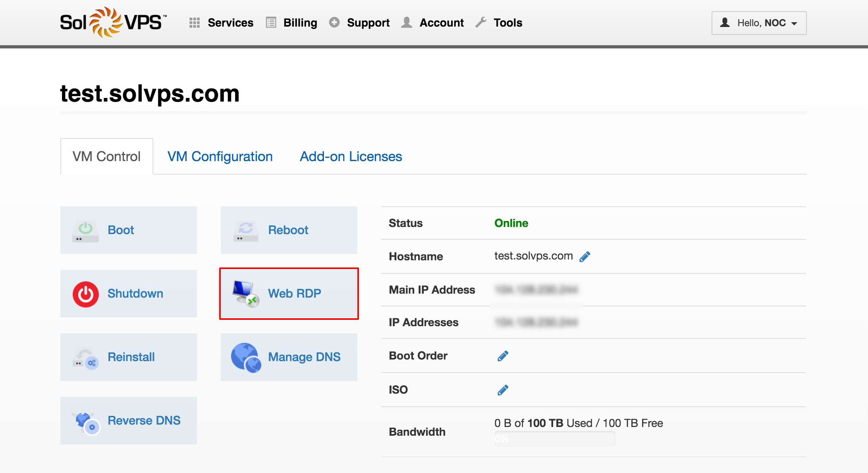
Task: Edit the ISO setting pencil icon
Action: (x=502, y=389)
